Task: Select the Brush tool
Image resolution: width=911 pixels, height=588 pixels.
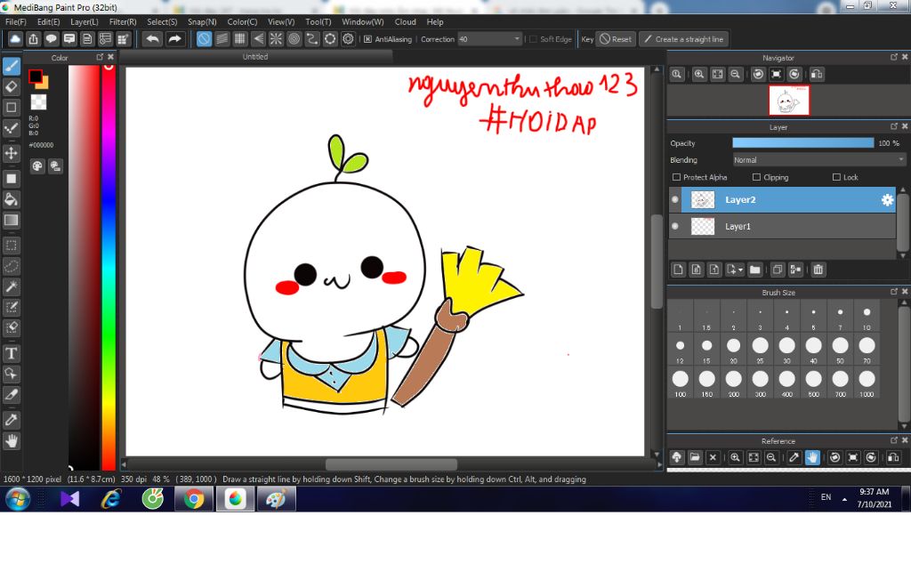Action: coord(12,66)
